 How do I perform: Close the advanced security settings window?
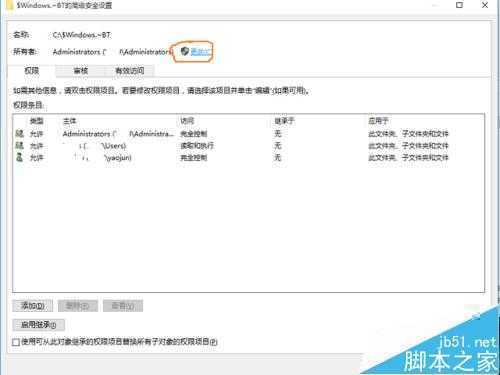pyautogui.click(x=485, y=5)
